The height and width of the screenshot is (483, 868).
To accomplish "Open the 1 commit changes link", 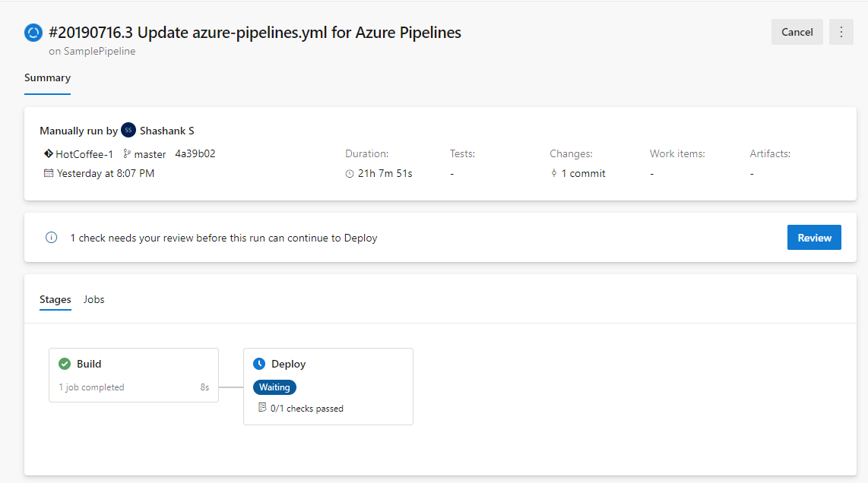I will coord(584,173).
